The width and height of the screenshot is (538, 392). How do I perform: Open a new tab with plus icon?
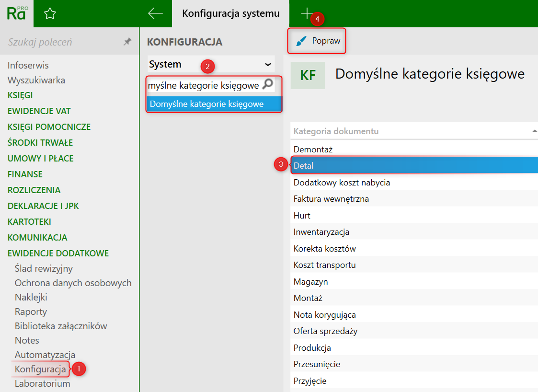(x=307, y=13)
